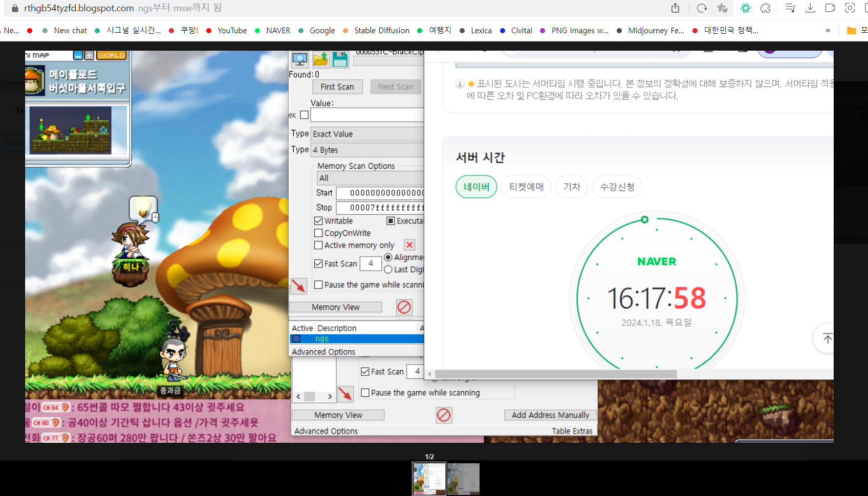868x496 pixels.
Task: Click the scroll-to-top arrow button
Action: coord(827,338)
